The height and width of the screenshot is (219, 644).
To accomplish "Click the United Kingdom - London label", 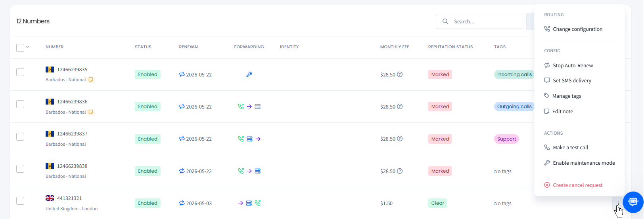I will [71, 209].
